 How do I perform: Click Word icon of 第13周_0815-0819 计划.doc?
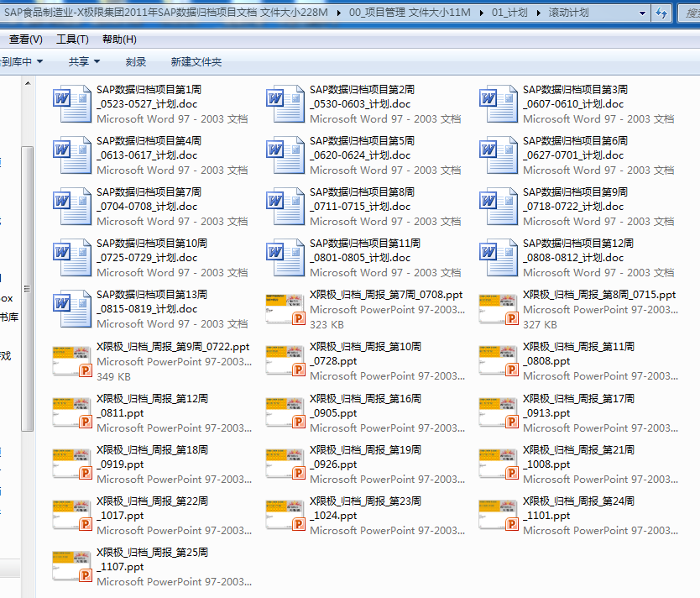(71, 309)
